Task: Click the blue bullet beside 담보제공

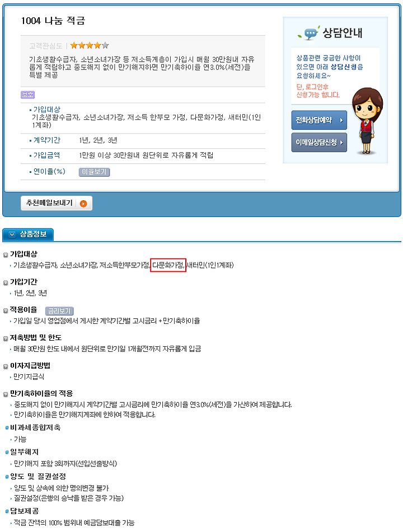Action: click(x=7, y=511)
